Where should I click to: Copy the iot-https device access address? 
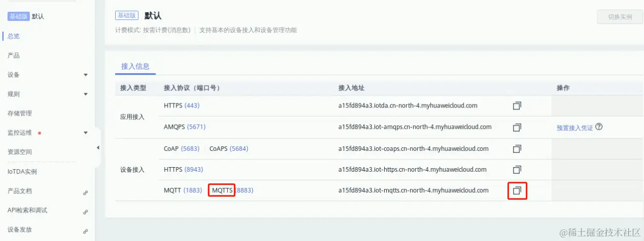click(517, 169)
